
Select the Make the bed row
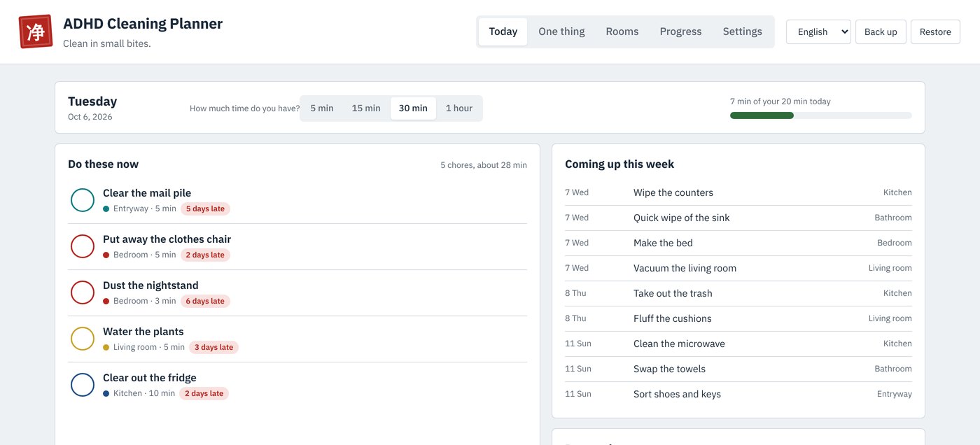pyautogui.click(x=738, y=243)
